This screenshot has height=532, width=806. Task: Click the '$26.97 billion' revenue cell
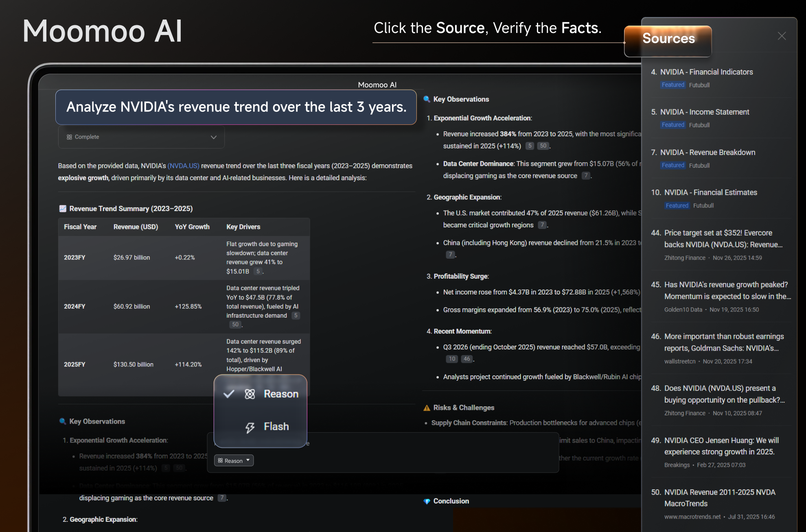(131, 257)
